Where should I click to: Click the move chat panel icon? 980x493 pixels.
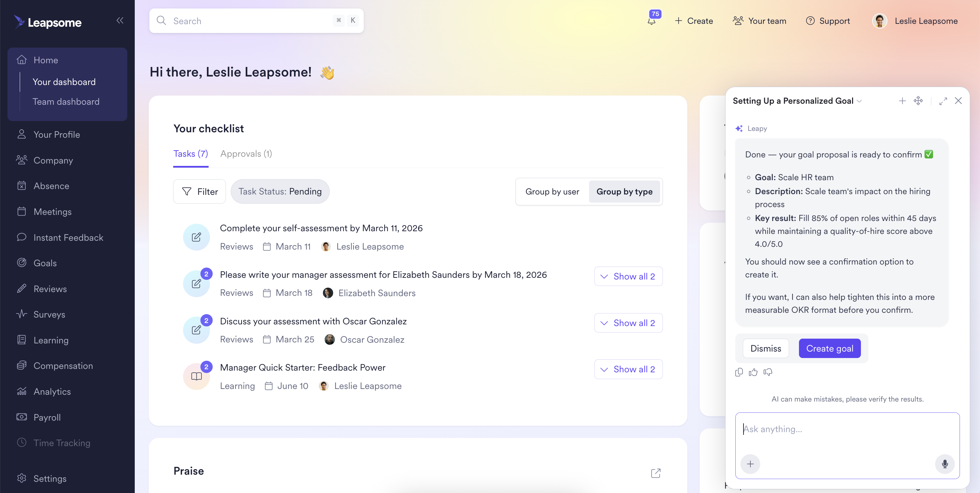coord(918,101)
